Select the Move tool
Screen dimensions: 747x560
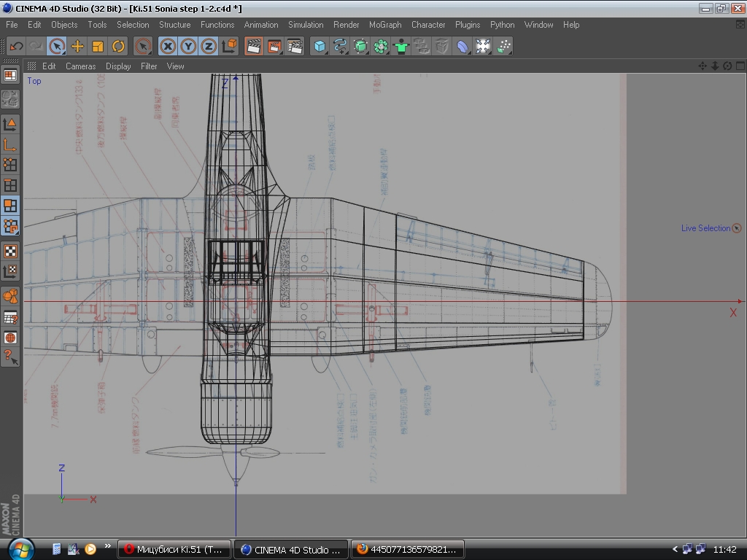tap(77, 47)
